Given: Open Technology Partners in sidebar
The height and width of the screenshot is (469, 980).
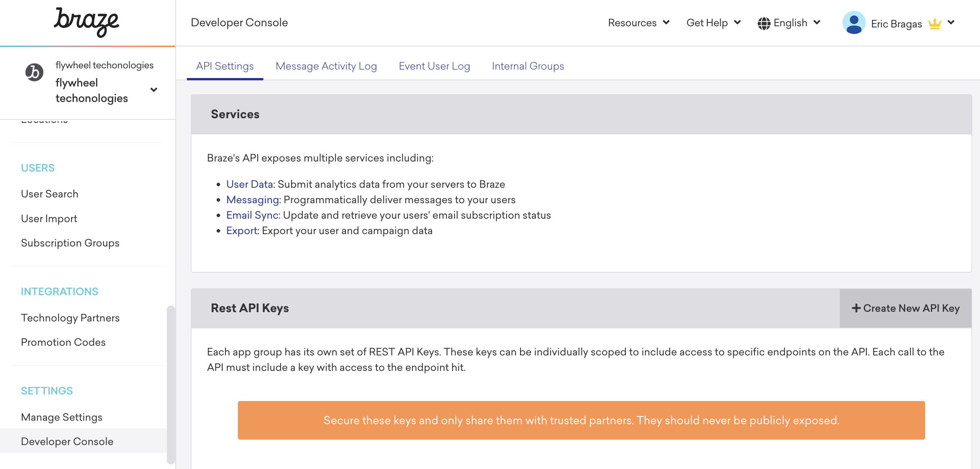Looking at the screenshot, I should point(70,318).
